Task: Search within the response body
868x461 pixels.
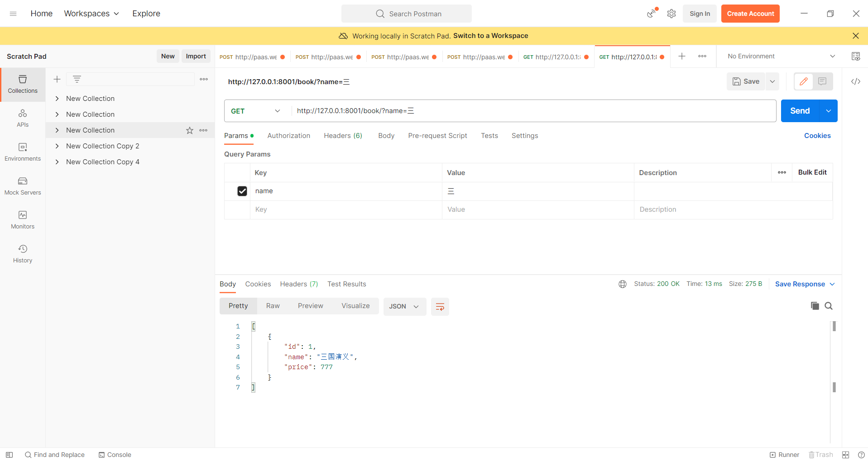Action: (829, 306)
